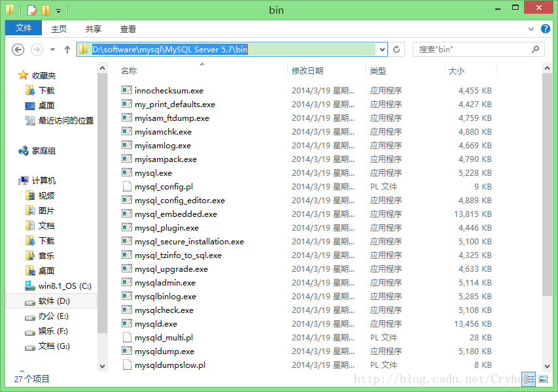This screenshot has height=392, width=558.
Task: Go up one folder level
Action: pos(67,50)
